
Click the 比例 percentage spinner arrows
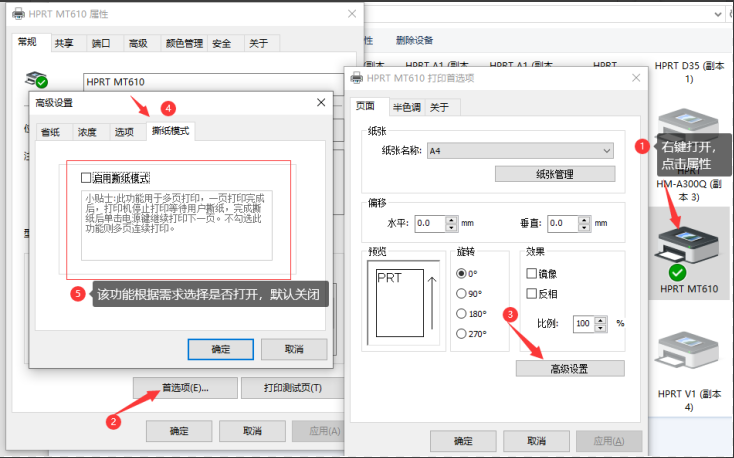point(599,324)
